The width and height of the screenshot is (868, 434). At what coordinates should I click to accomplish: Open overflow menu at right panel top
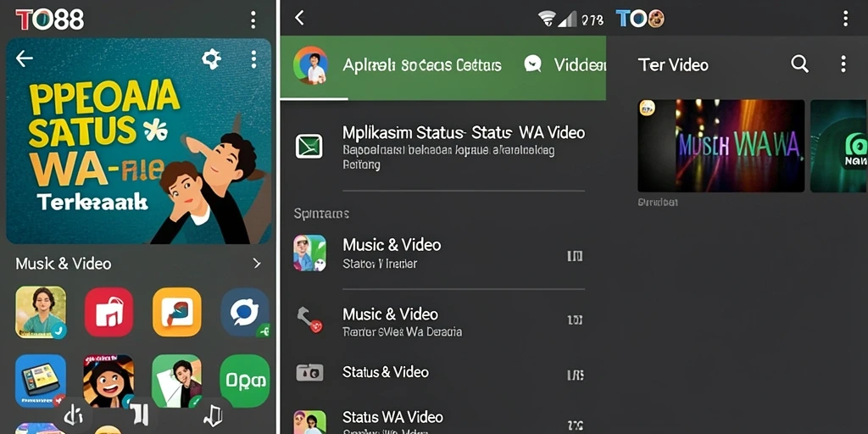click(x=845, y=19)
